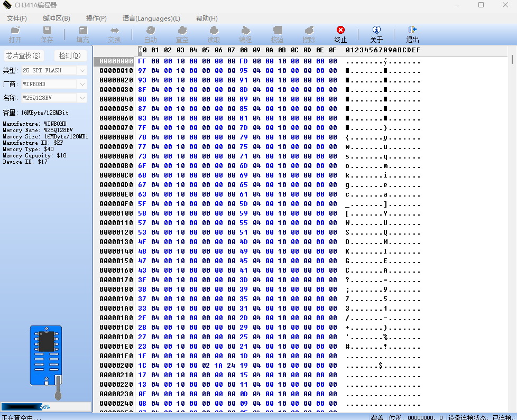Maximize the CH341A window
The height and width of the screenshot is (420, 517).
481,5
